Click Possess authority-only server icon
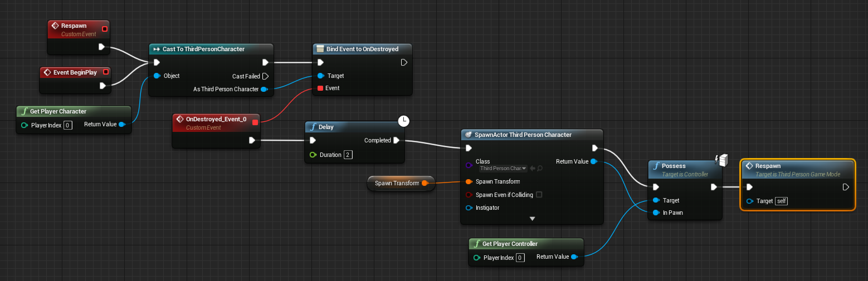The height and width of the screenshot is (281, 868). click(723, 160)
